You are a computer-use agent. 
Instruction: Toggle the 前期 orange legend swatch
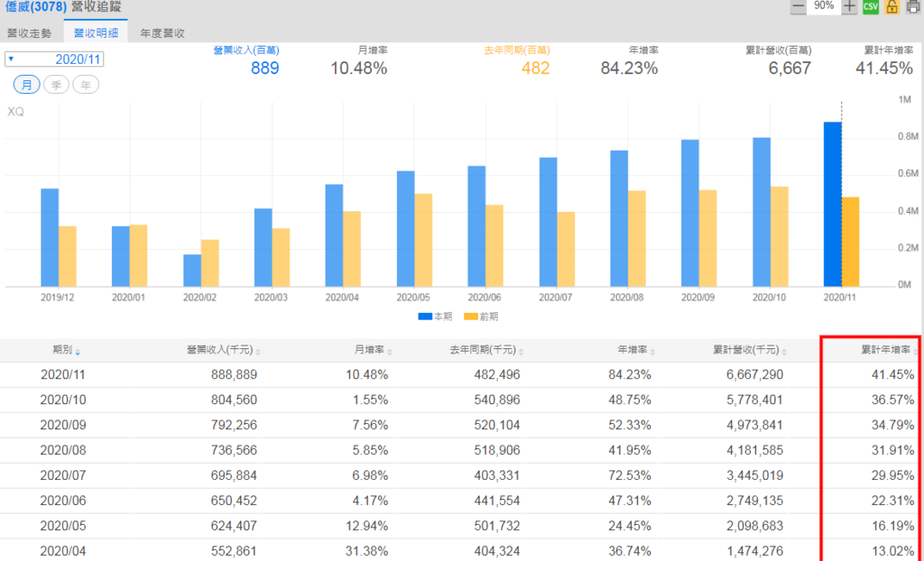pyautogui.click(x=471, y=317)
